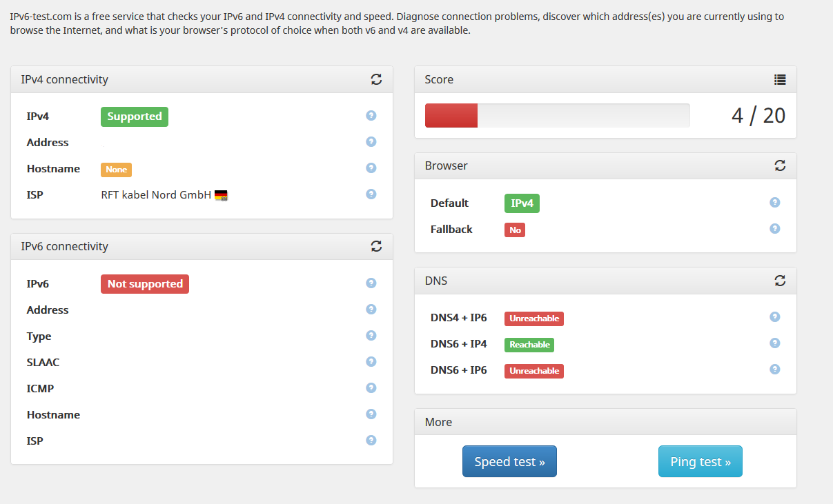
Task: Click the refresh icon in Browser panel
Action: pyautogui.click(x=780, y=165)
